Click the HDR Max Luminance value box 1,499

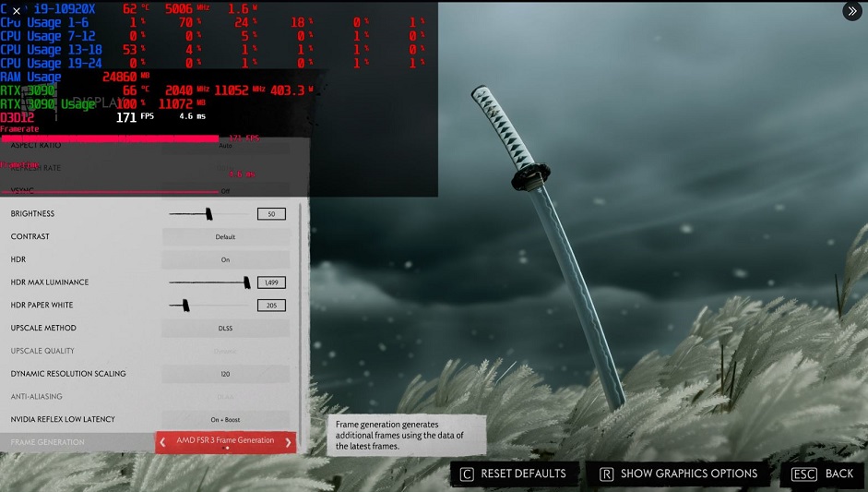click(x=271, y=282)
